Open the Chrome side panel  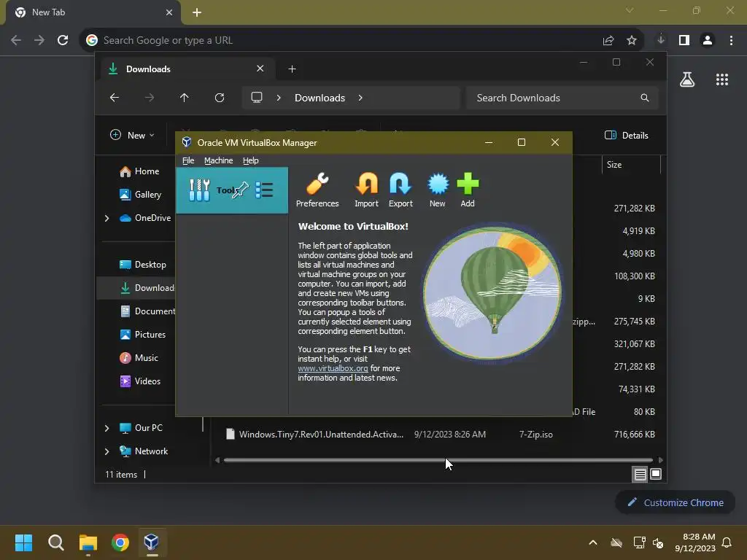684,41
